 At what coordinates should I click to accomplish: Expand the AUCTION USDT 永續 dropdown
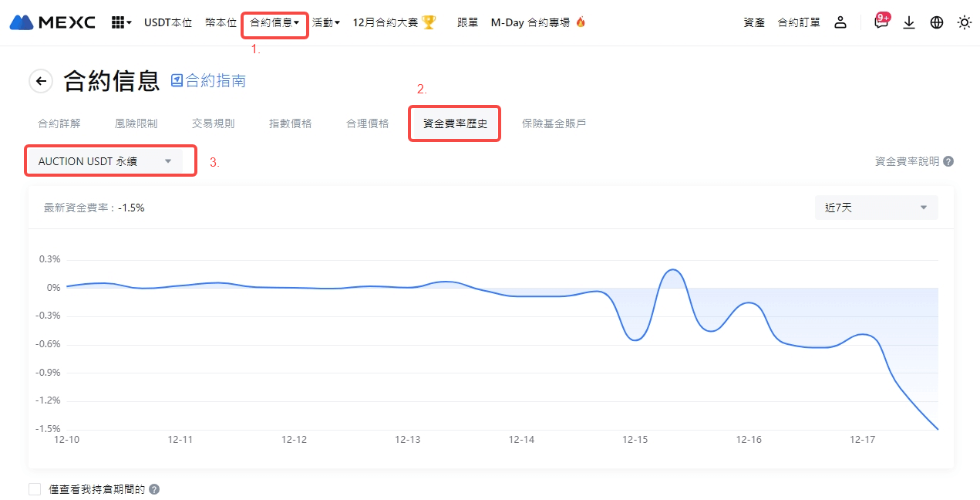(105, 161)
